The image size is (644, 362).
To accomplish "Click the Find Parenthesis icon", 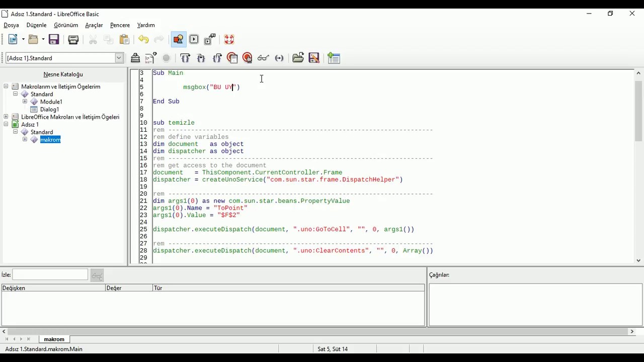I will point(279,58).
